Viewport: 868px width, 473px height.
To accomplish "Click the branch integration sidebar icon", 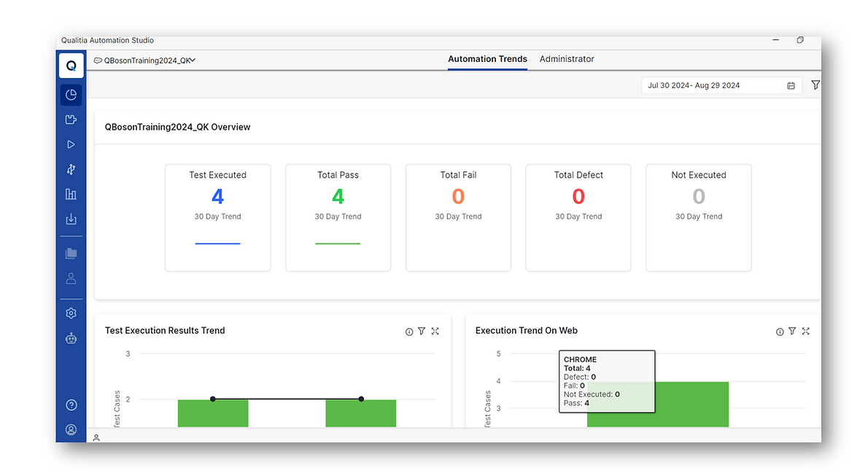I will pyautogui.click(x=71, y=169).
